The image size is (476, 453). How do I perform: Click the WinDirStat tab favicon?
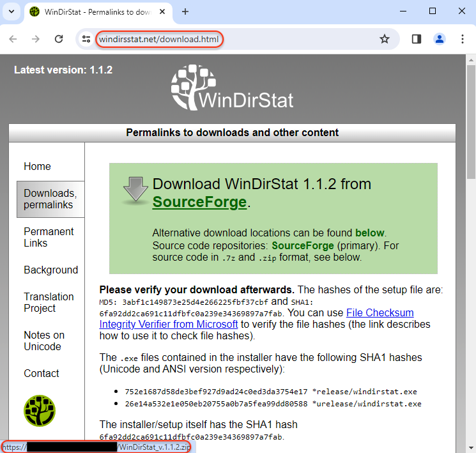tap(35, 12)
